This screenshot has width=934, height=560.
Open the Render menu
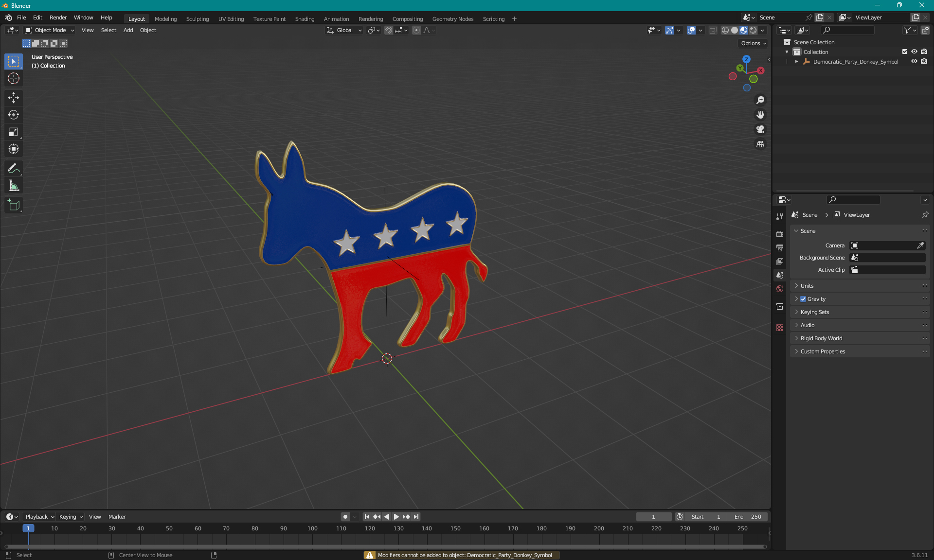point(58,17)
